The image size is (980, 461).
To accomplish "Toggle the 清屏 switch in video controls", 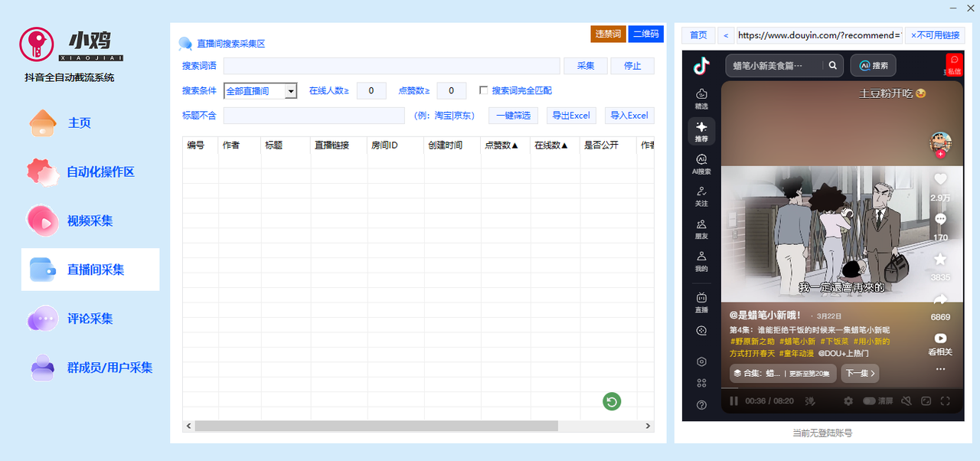I will click(x=870, y=401).
